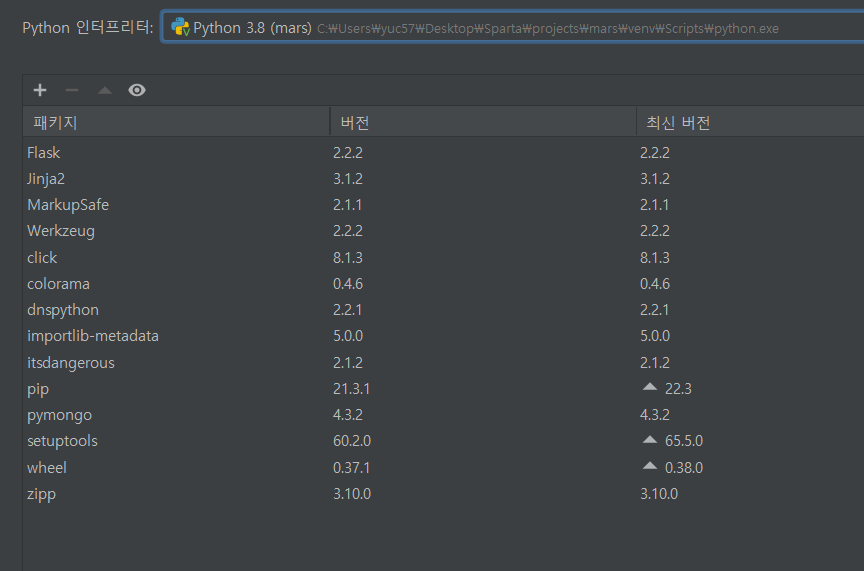864x571 pixels.
Task: Click the Python logo in the interpreter field
Action: coord(180,27)
